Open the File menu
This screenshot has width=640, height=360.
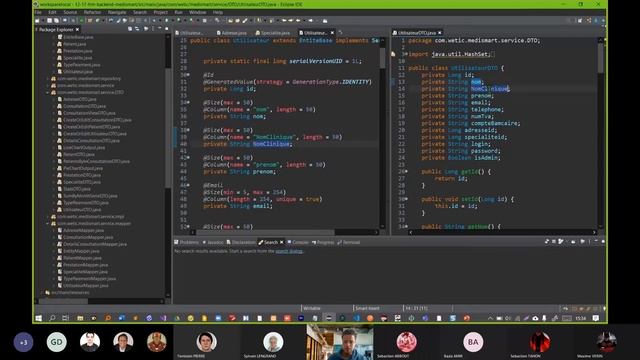[38, 12]
